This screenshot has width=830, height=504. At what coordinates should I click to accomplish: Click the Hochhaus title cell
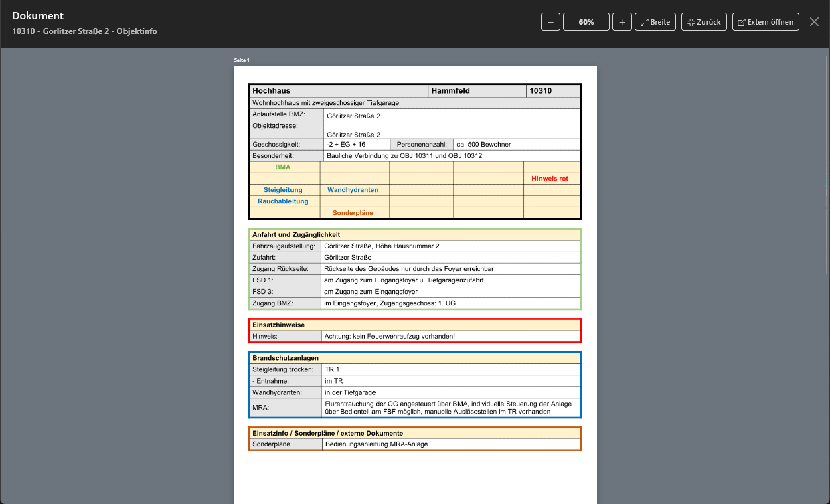(272, 91)
